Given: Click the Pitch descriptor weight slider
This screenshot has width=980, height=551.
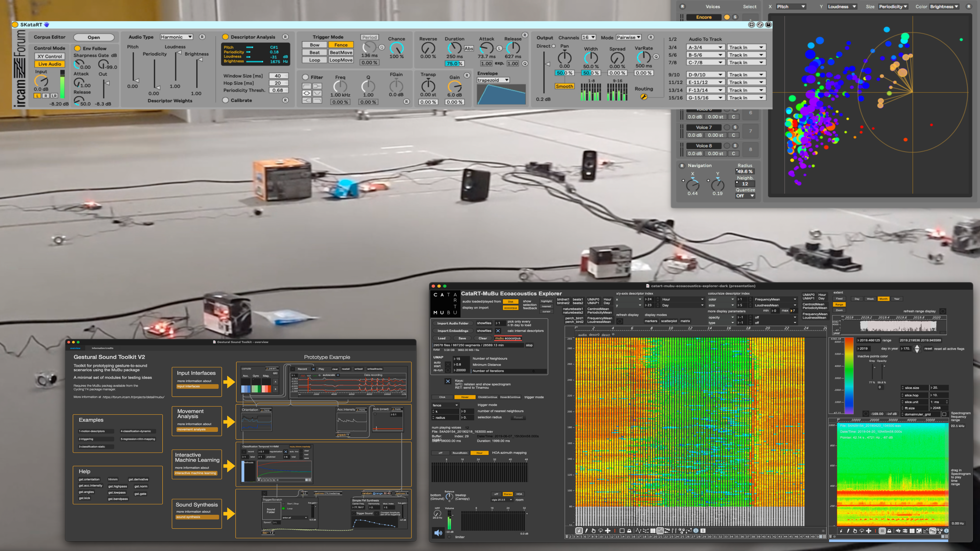Looking at the screenshot, I should [x=133, y=67].
